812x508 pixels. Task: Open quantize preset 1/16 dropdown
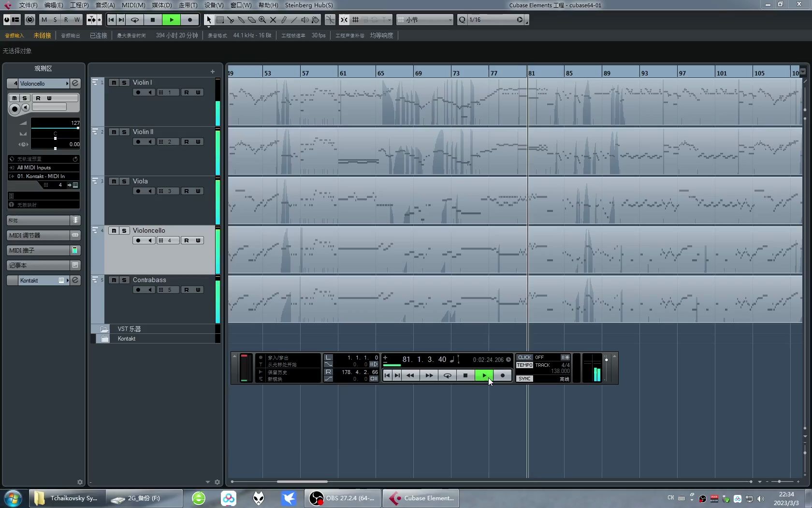point(496,20)
